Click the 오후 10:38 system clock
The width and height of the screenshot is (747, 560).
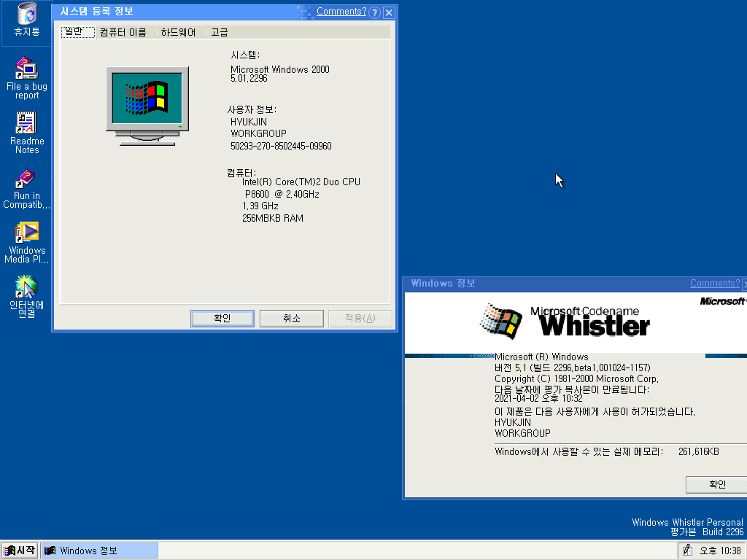point(720,551)
